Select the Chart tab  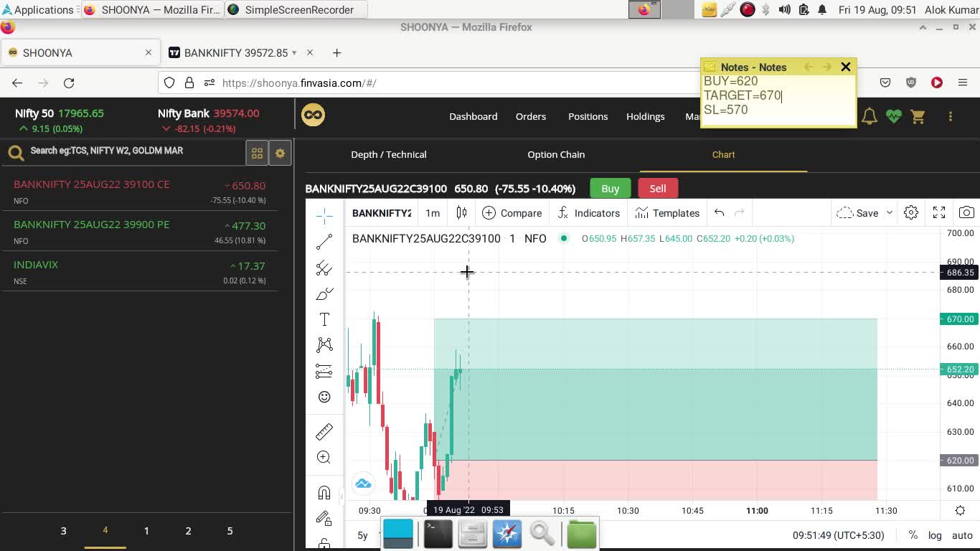point(723,154)
